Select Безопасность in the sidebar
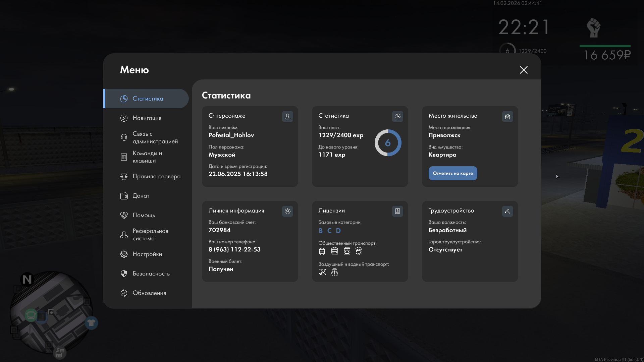 tap(151, 274)
